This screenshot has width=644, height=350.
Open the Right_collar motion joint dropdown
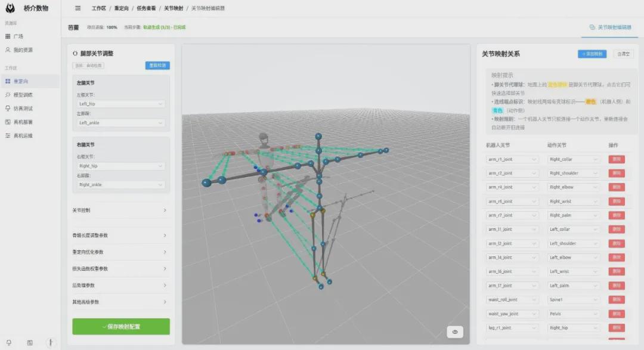[574, 159]
